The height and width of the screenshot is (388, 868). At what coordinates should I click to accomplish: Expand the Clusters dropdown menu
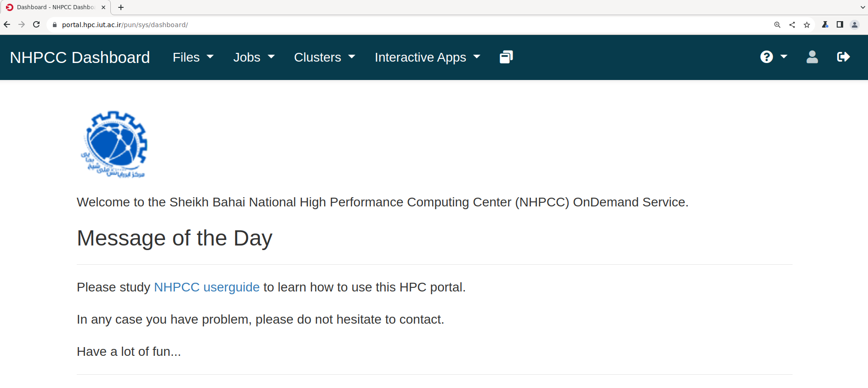coord(325,57)
